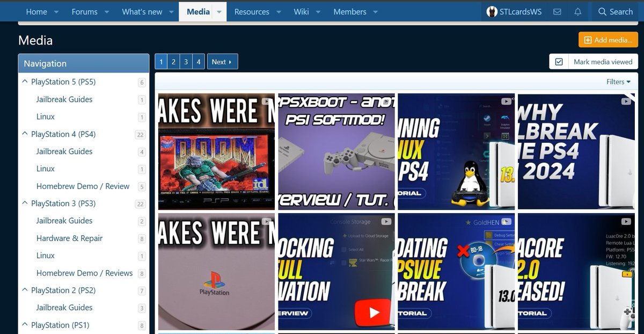Collapse the PlayStation 4 (PS4) category

click(x=25, y=134)
